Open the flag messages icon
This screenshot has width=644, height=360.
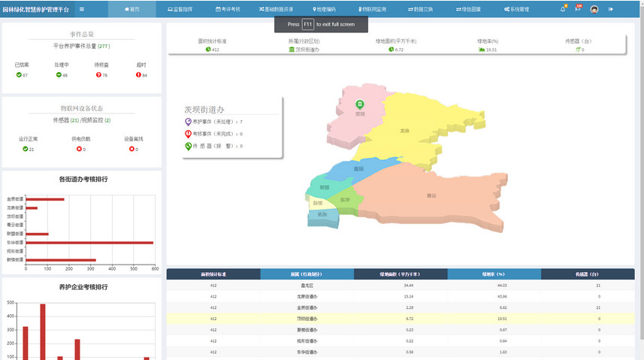tap(578, 9)
